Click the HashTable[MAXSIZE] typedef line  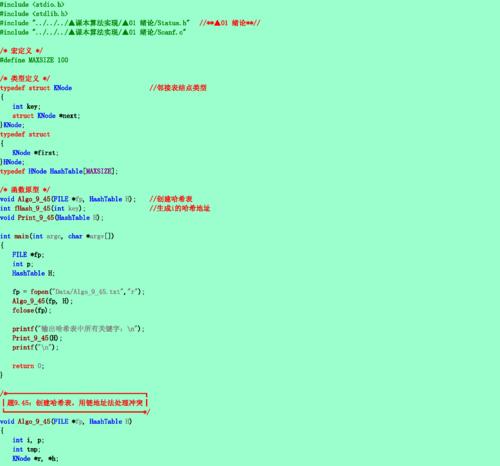[x=59, y=171]
